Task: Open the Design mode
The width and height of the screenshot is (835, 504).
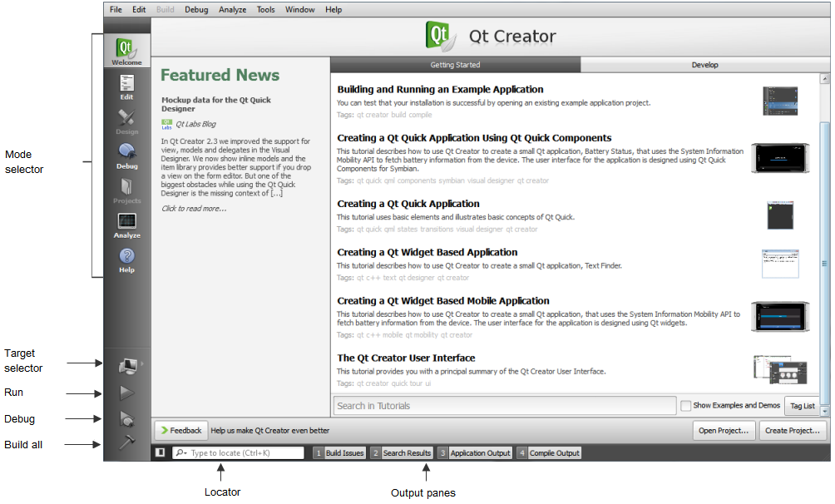Action: pos(126,121)
